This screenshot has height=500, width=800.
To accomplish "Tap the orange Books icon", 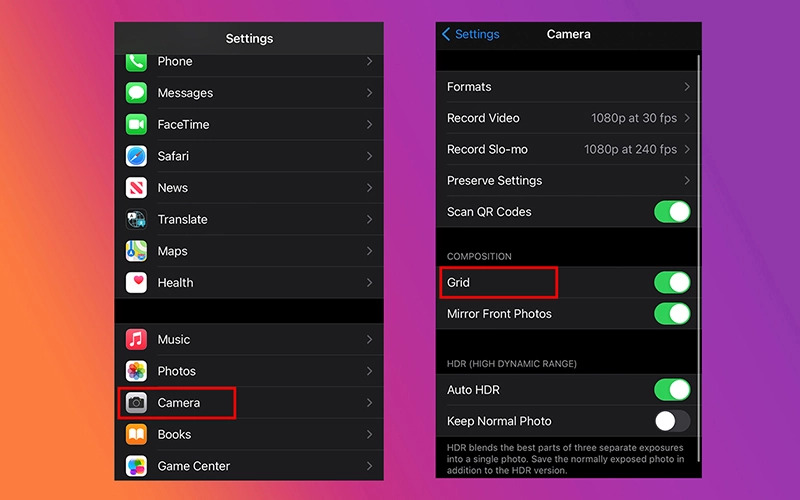I will (x=136, y=434).
